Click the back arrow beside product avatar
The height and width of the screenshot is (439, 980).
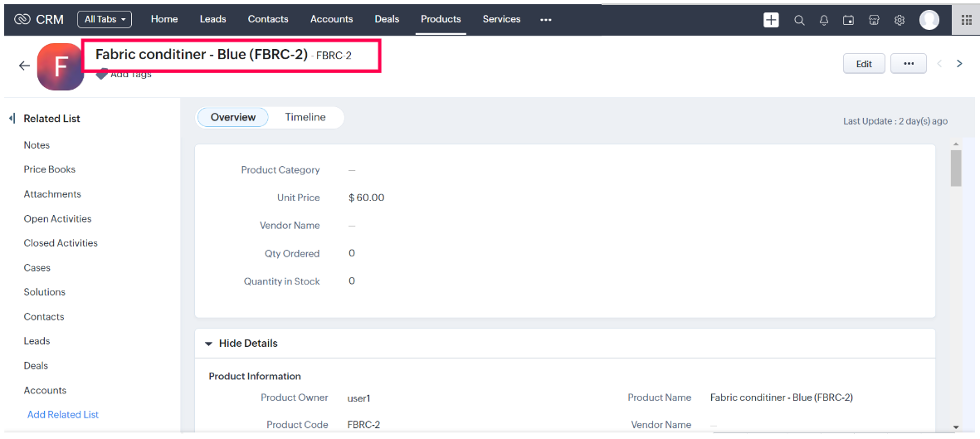[24, 66]
